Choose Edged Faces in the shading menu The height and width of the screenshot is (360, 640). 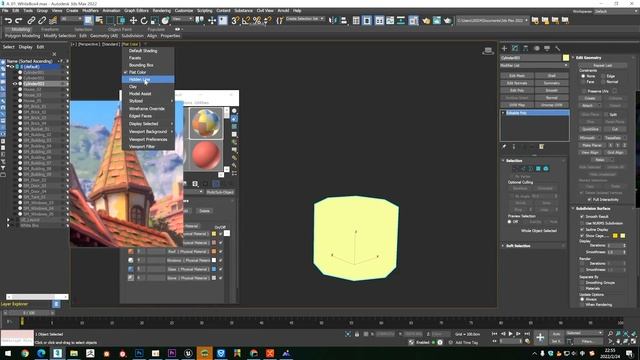pos(148,116)
